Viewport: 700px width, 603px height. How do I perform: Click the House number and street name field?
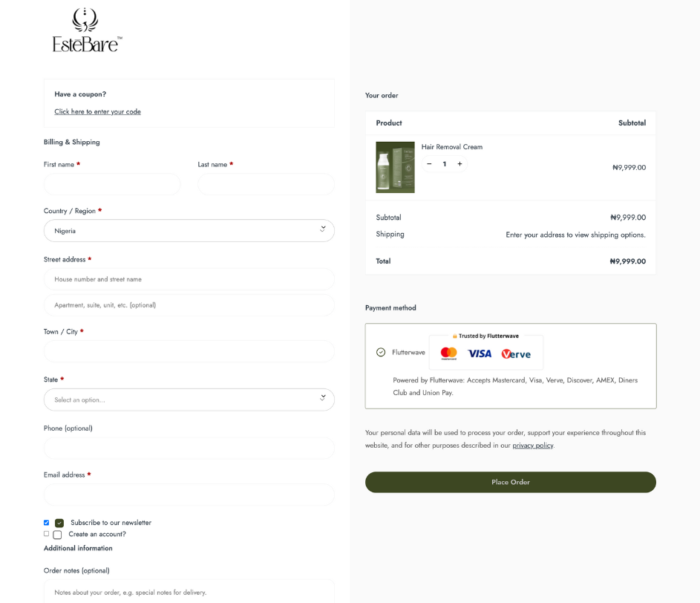tap(189, 279)
